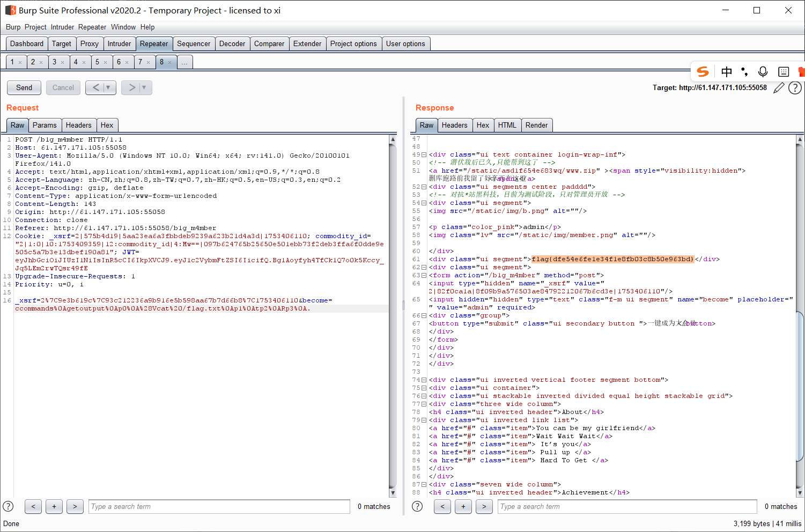Open response panel help icon at bottom
The image size is (805, 532).
tap(417, 506)
